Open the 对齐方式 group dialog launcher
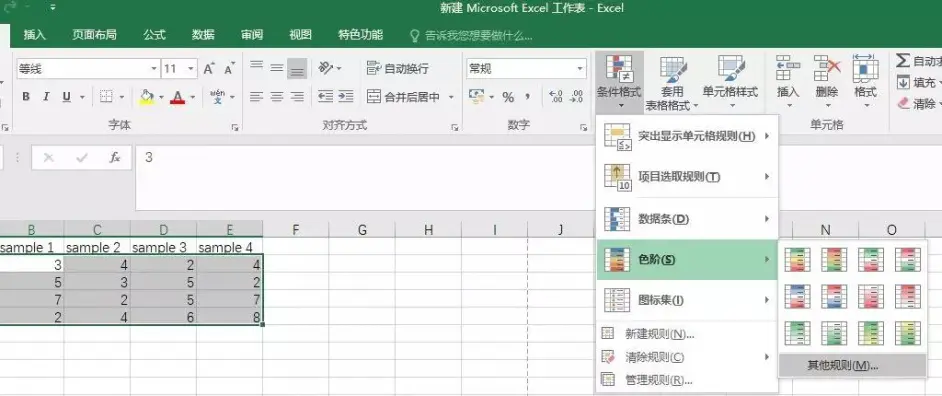 coord(455,127)
